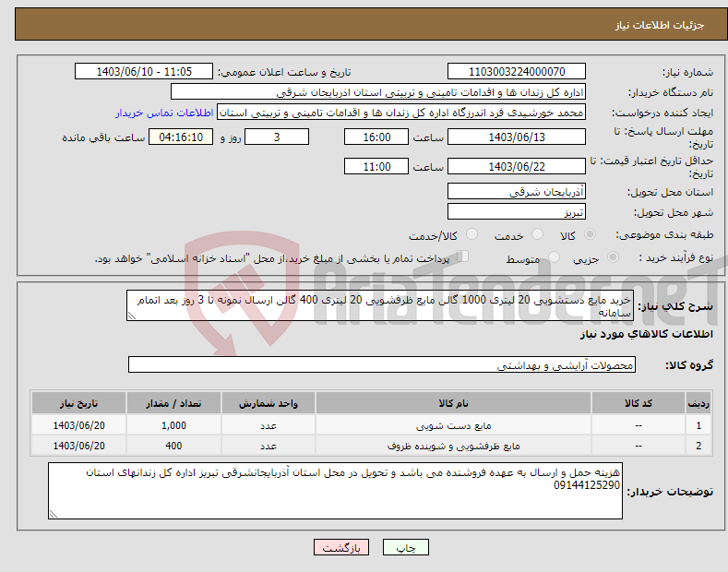Click the delivery province field آذربایجان شرقی
728x572 pixels.
(x=517, y=191)
